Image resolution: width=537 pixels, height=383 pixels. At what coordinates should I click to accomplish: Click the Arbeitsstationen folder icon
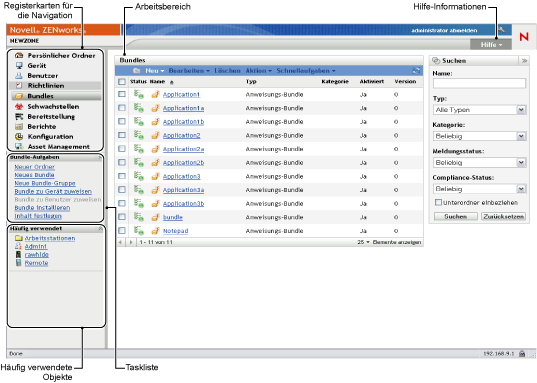18,238
